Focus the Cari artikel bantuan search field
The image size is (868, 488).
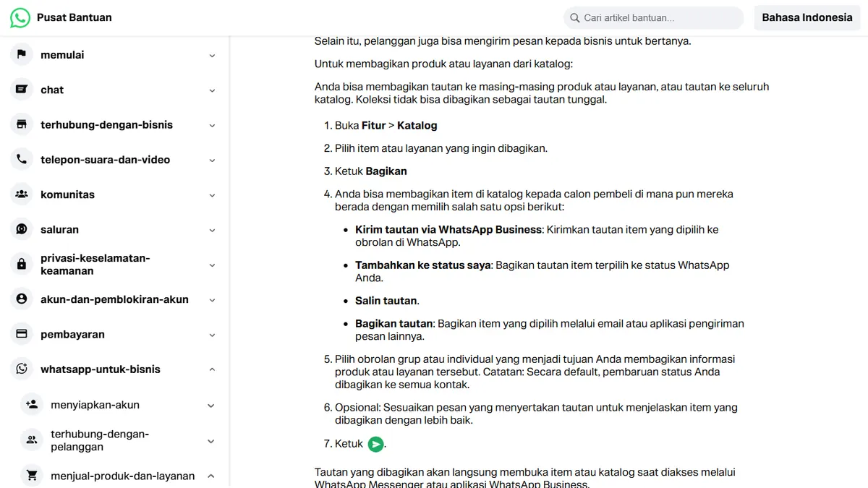[653, 17]
